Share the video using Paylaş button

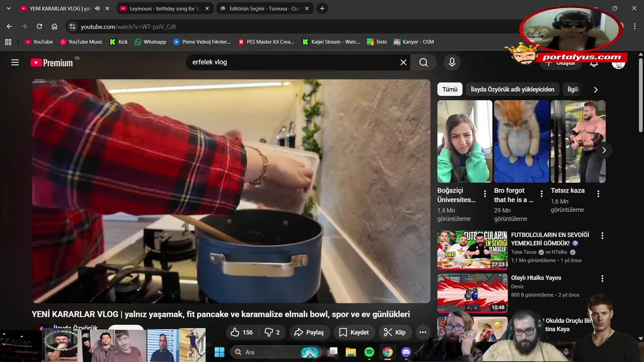pos(309,332)
